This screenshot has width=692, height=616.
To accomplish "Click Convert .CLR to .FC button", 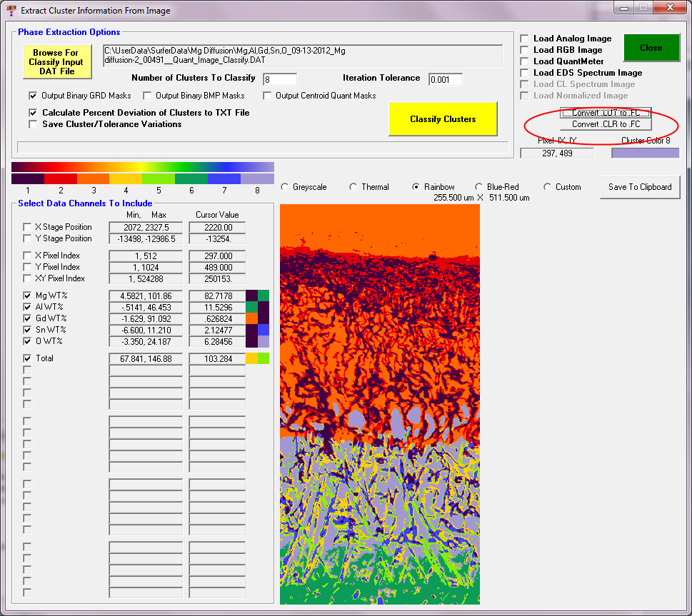I will [606, 124].
